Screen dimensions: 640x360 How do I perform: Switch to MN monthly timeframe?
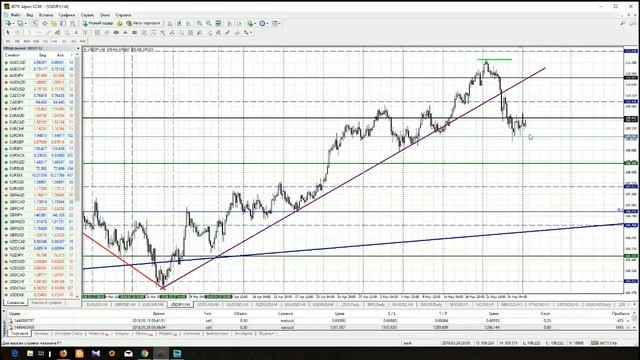(x=83, y=41)
